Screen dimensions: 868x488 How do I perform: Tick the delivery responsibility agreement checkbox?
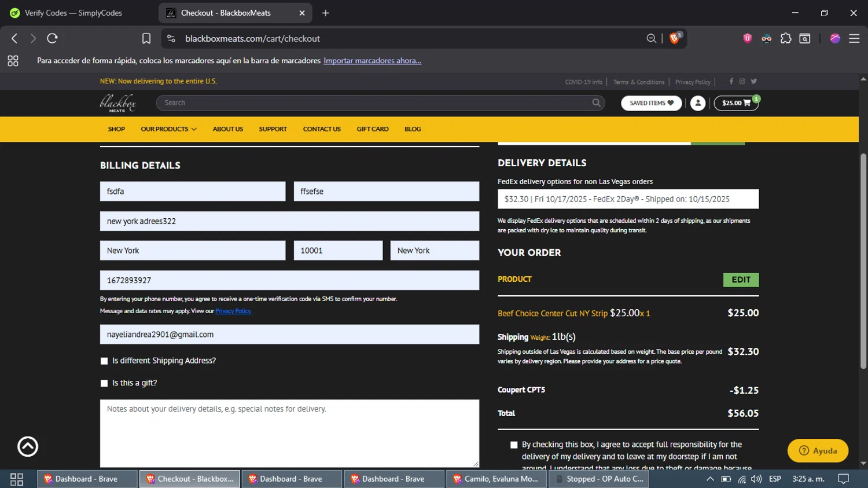[514, 445]
